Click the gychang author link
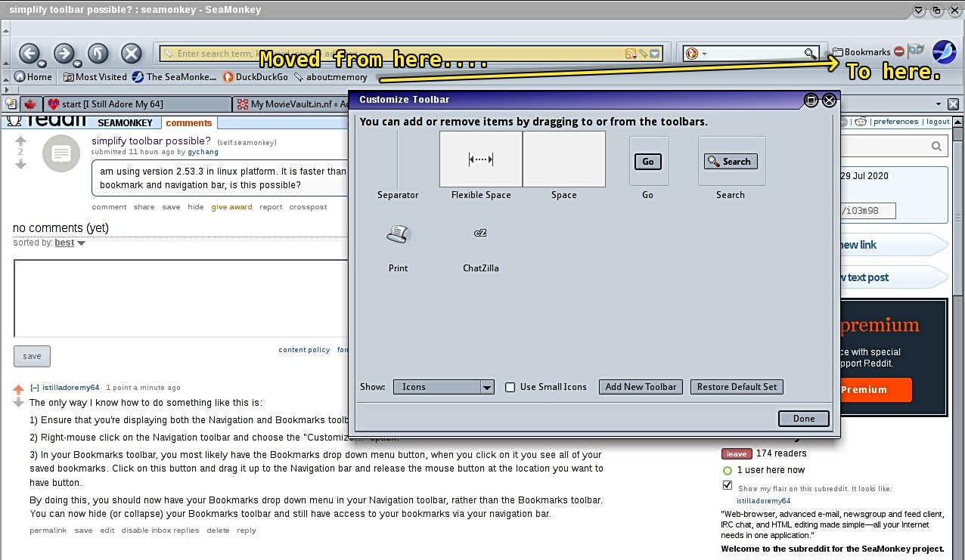The height and width of the screenshot is (560, 965). [203, 152]
